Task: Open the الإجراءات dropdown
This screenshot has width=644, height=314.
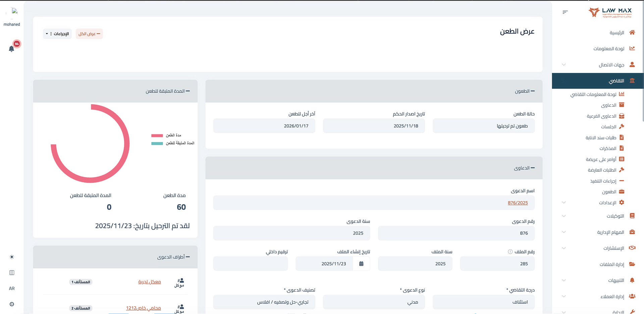Action: 57,34
